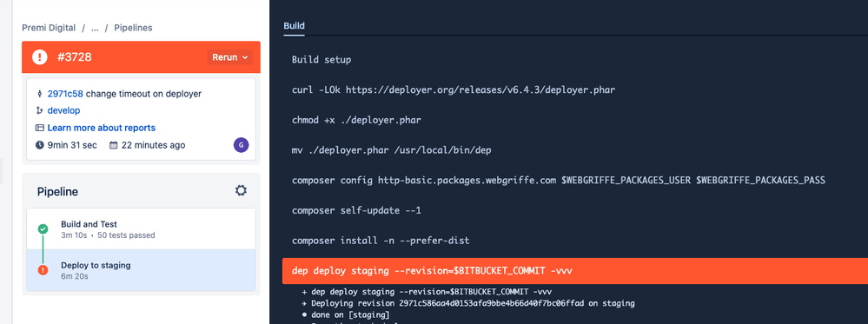Switch to the Build tab
Image resolution: width=868 pixels, height=324 pixels.
(x=294, y=26)
